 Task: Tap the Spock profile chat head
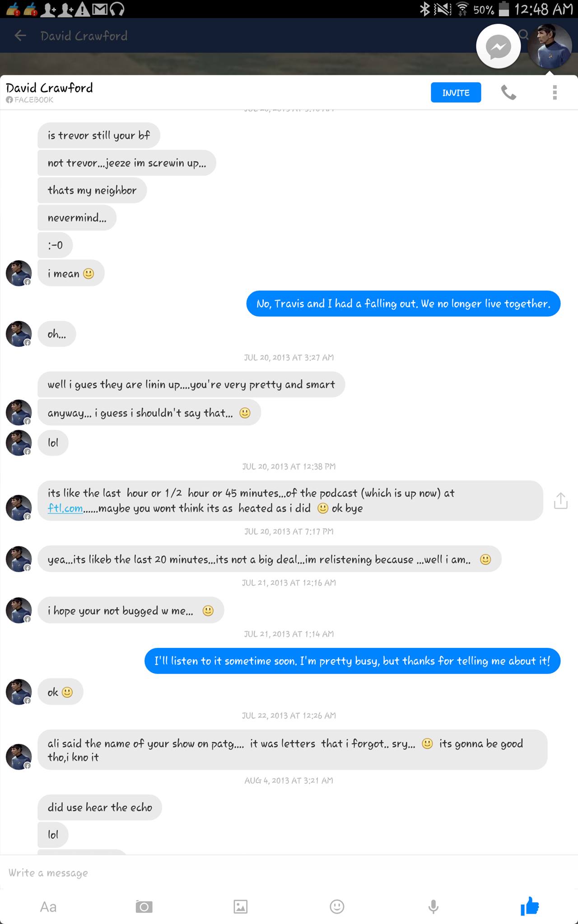pyautogui.click(x=550, y=46)
